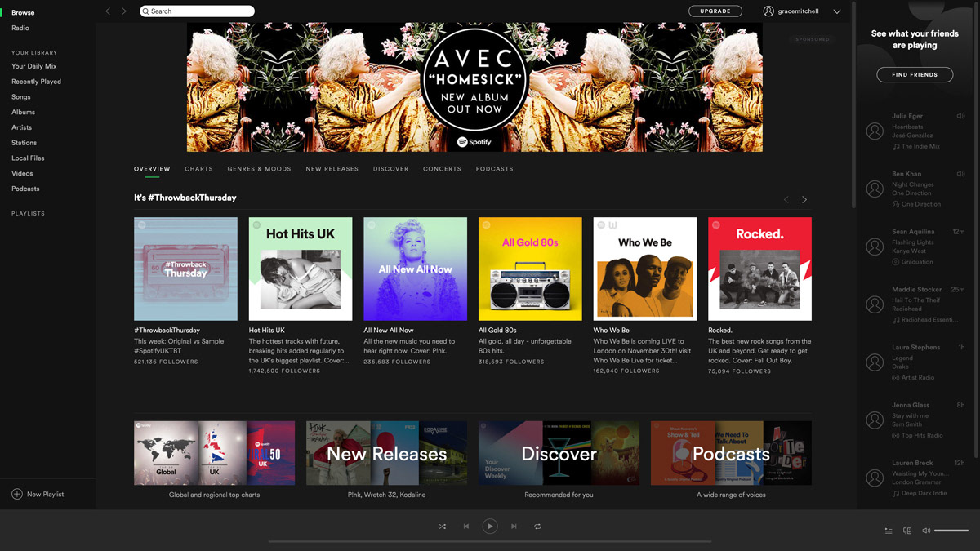Click Ben Khan's avatar icon
The width and height of the screenshot is (980, 551).
[875, 189]
